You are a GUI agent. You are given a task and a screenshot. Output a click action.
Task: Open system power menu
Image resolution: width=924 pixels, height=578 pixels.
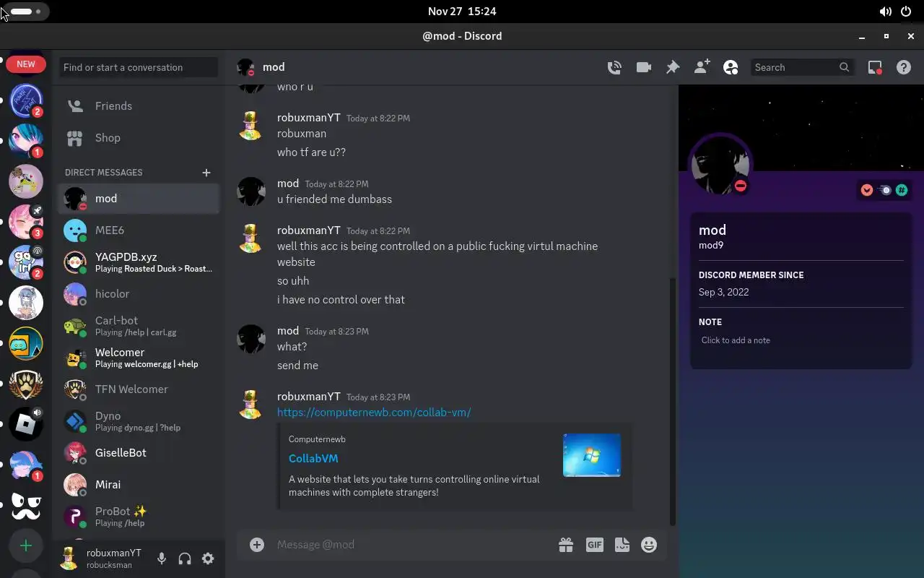907,12
